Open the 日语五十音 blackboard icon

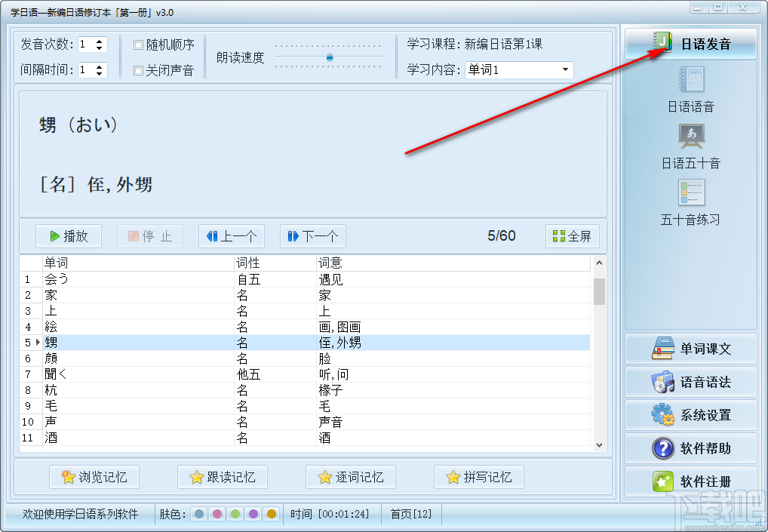691,136
